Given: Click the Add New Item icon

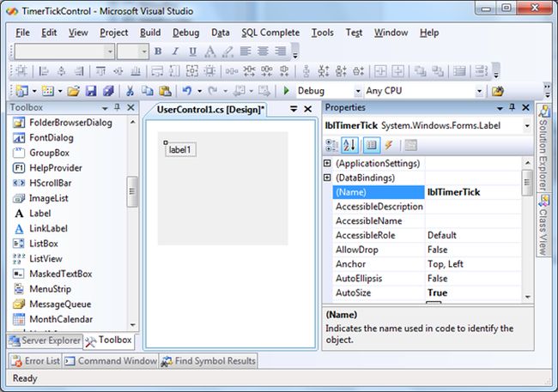Looking at the screenshot, I should pos(48,91).
